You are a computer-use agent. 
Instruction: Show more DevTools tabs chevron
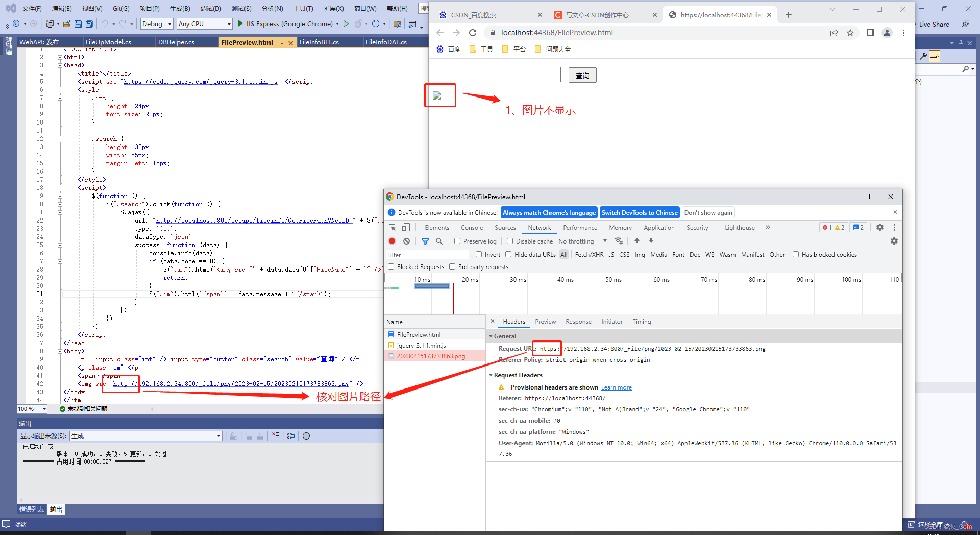768,227
